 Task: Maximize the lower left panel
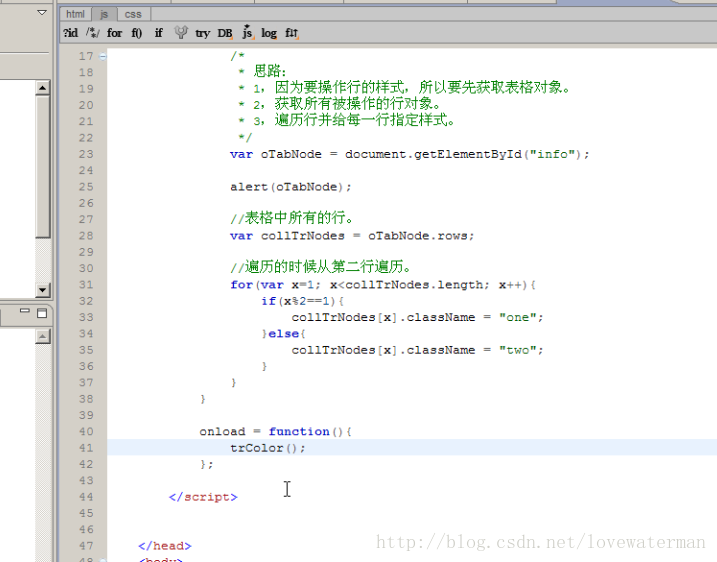42,313
